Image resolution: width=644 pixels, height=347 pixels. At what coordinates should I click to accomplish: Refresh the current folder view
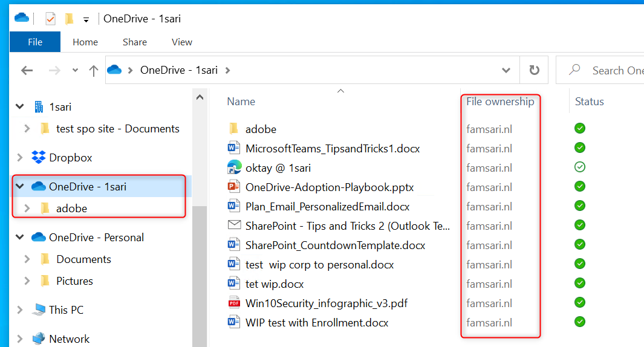click(x=534, y=70)
